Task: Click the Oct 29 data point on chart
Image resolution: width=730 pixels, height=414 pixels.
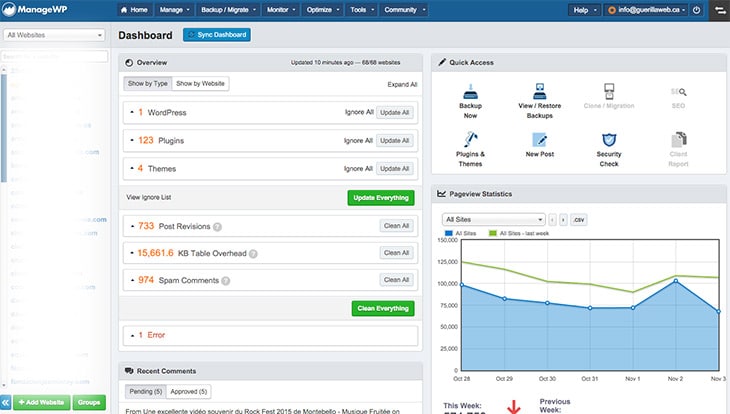Action: [505, 299]
